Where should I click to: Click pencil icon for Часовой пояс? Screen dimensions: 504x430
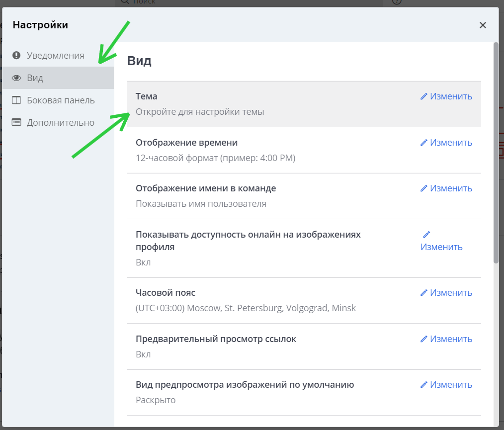(x=424, y=293)
